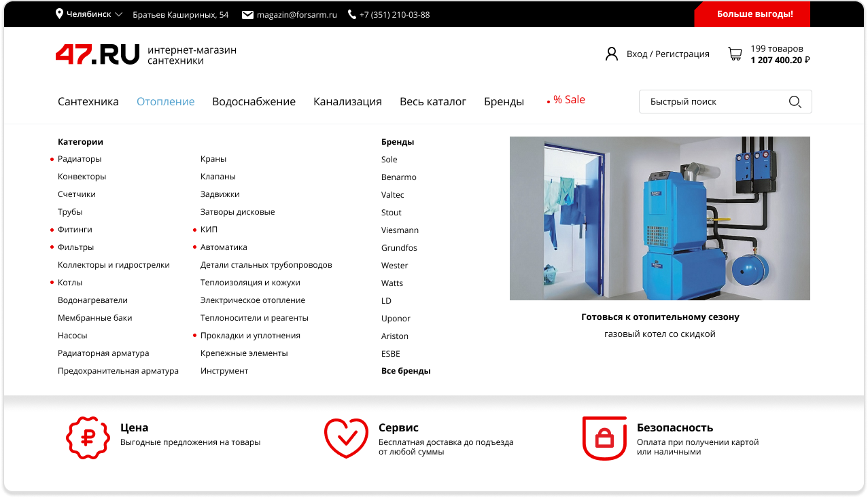Screen dimensions: 868x498
Task: Click the Все бренды link
Action: point(406,371)
